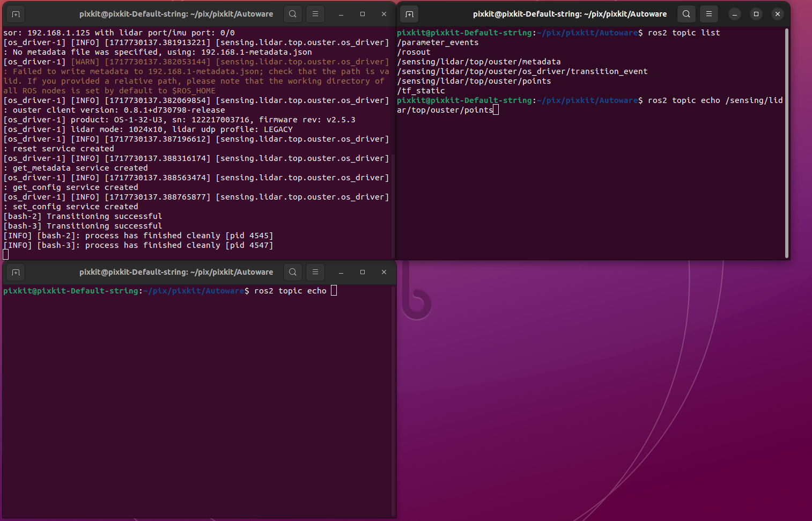Open search in bottom terminal window
This screenshot has height=521, width=812.
(293, 272)
